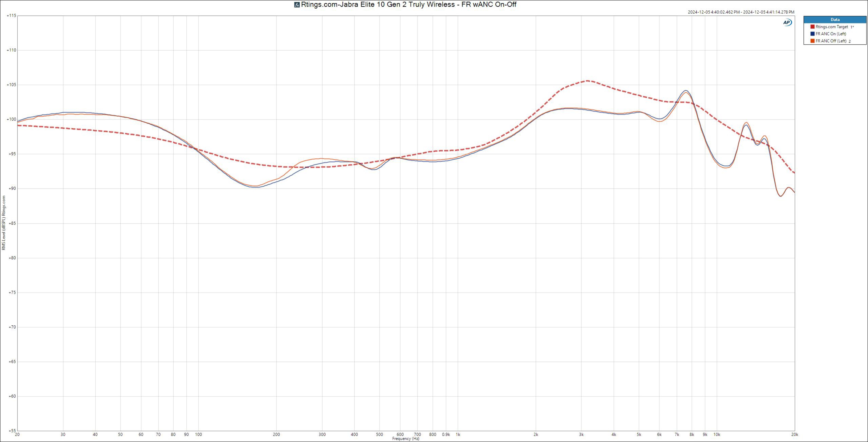
Task: Select FR ANC Off (Left) legend label
Action: pos(831,41)
